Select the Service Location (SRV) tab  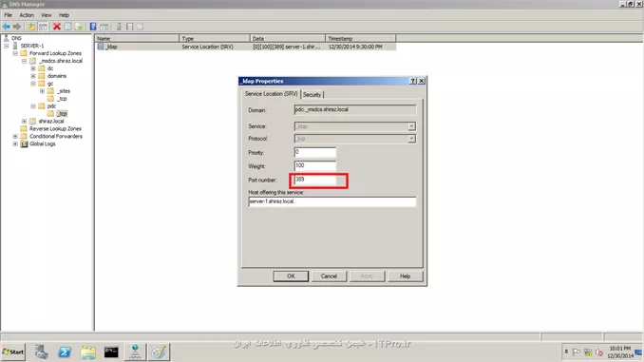click(271, 94)
